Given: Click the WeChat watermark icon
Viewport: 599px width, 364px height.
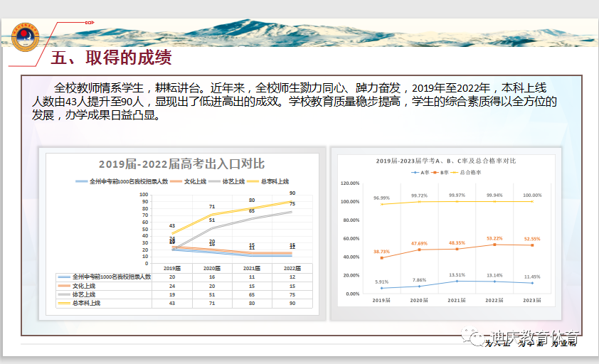Looking at the screenshot, I should (x=472, y=338).
